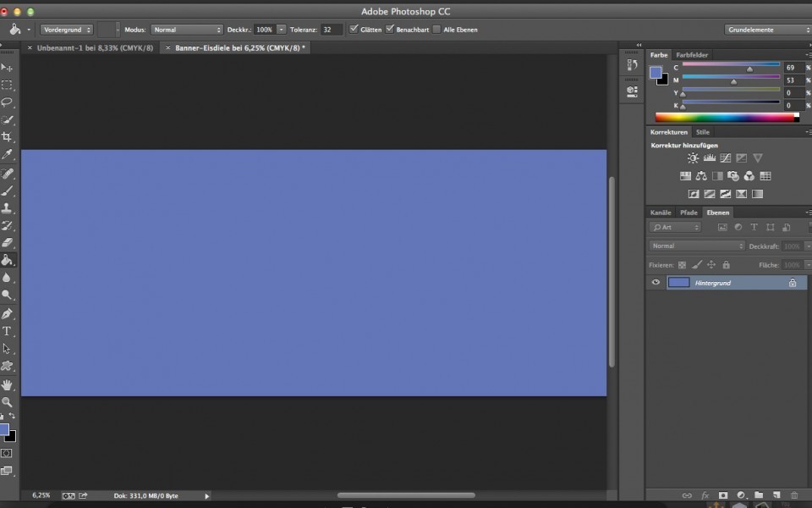Image resolution: width=812 pixels, height=508 pixels.
Task: Select the Eraser tool
Action: 7,243
